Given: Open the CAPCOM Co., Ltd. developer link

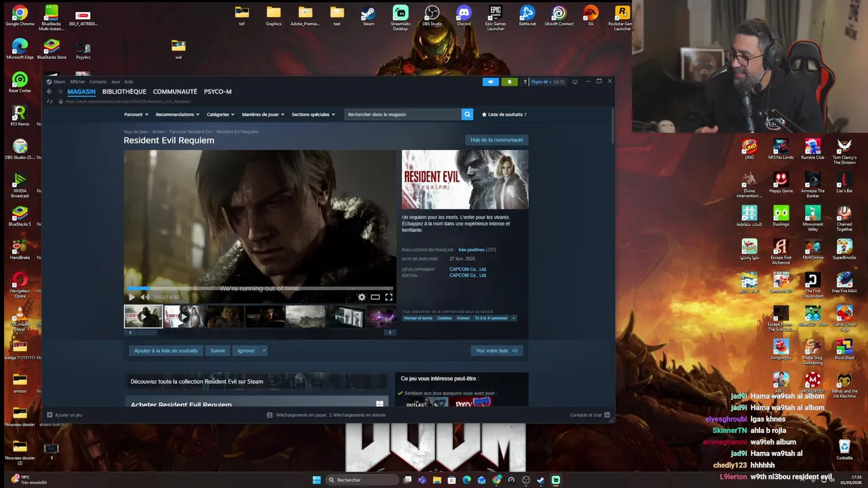Looking at the screenshot, I should click(x=468, y=269).
